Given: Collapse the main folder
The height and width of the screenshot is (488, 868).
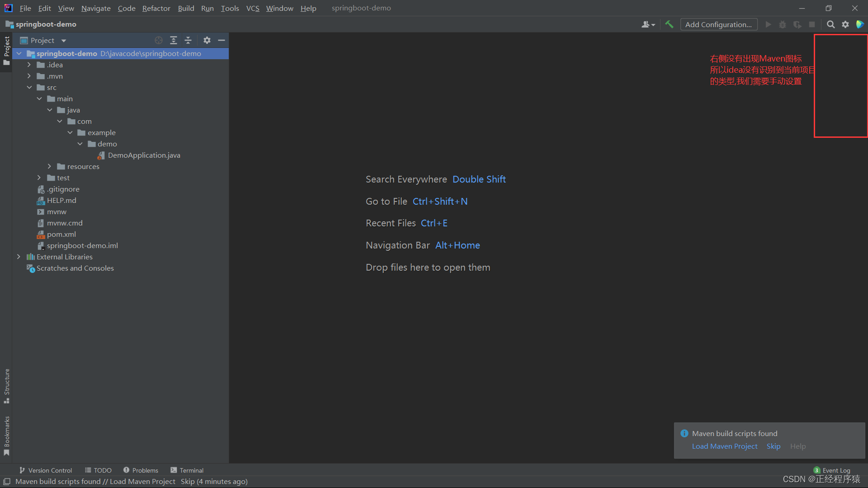Looking at the screenshot, I should pyautogui.click(x=39, y=99).
